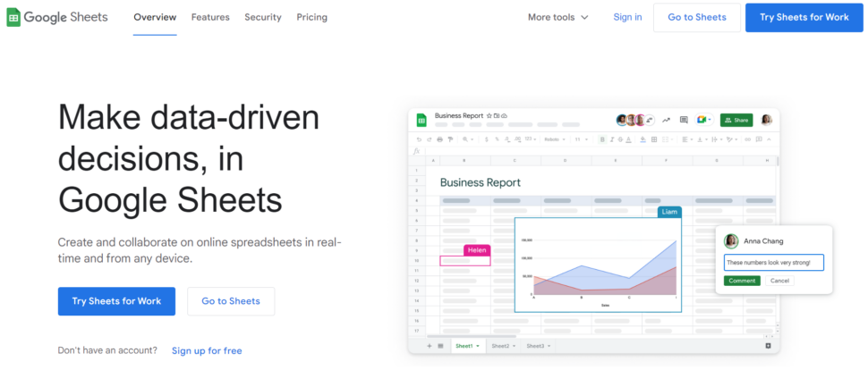The image size is (868, 370).
Task: Click the Business Report document title
Action: click(x=459, y=115)
